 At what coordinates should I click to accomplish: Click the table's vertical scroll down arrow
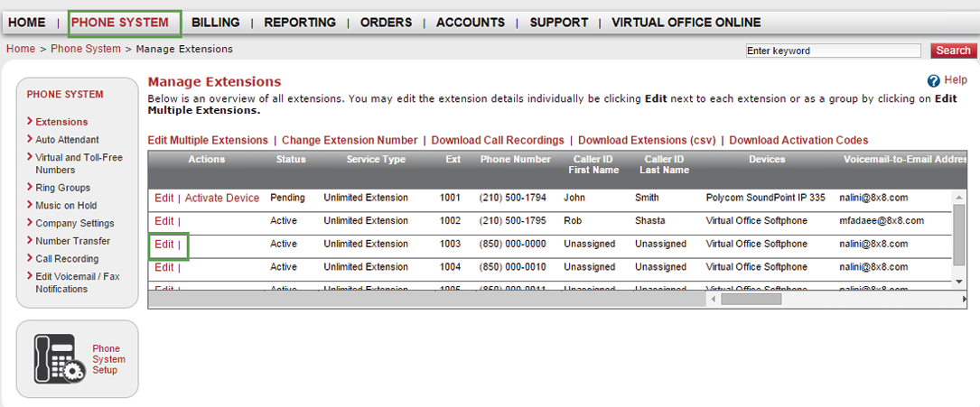959,282
